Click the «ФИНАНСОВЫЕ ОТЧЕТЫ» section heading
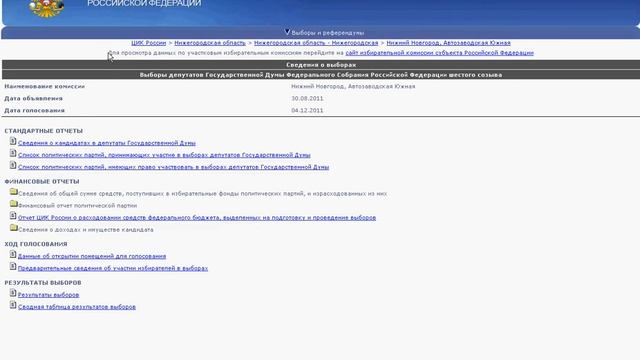640x360 pixels. pyautogui.click(x=42, y=182)
